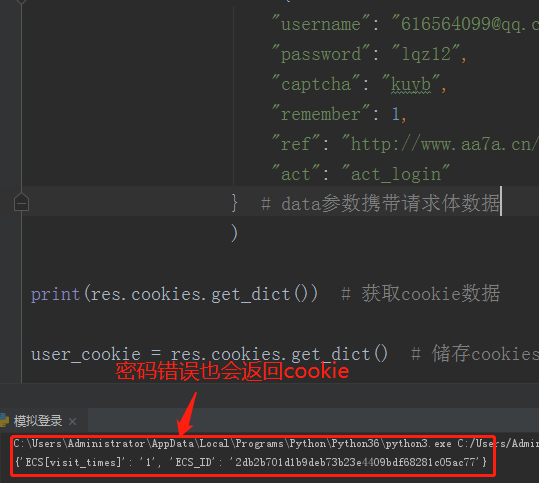Click the ECS_ID cookie hash value in console

pos(355,462)
